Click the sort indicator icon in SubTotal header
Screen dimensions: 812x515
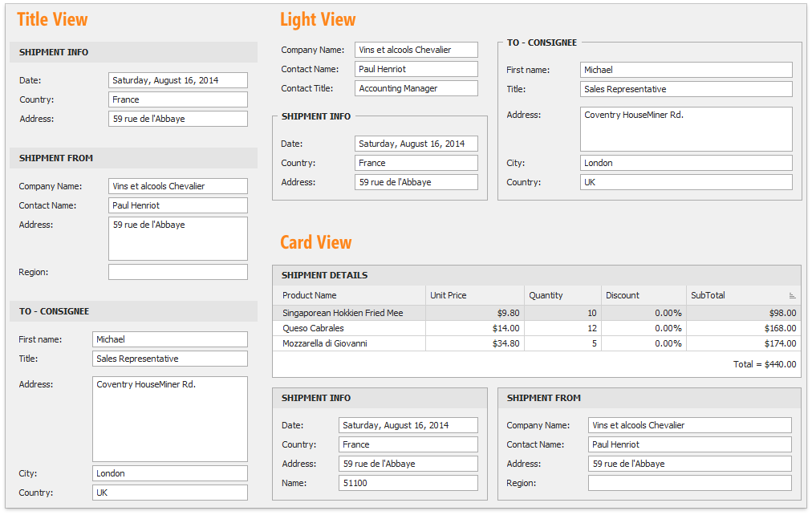tap(792, 296)
